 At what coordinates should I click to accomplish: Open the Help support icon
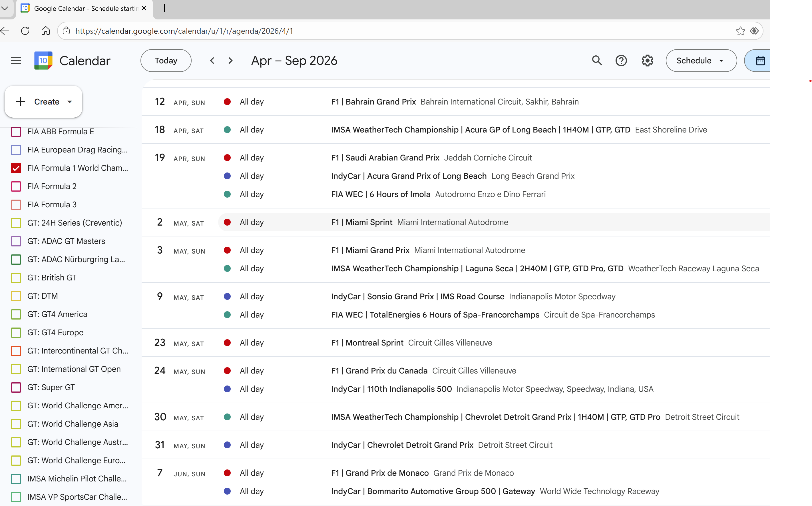(621, 61)
